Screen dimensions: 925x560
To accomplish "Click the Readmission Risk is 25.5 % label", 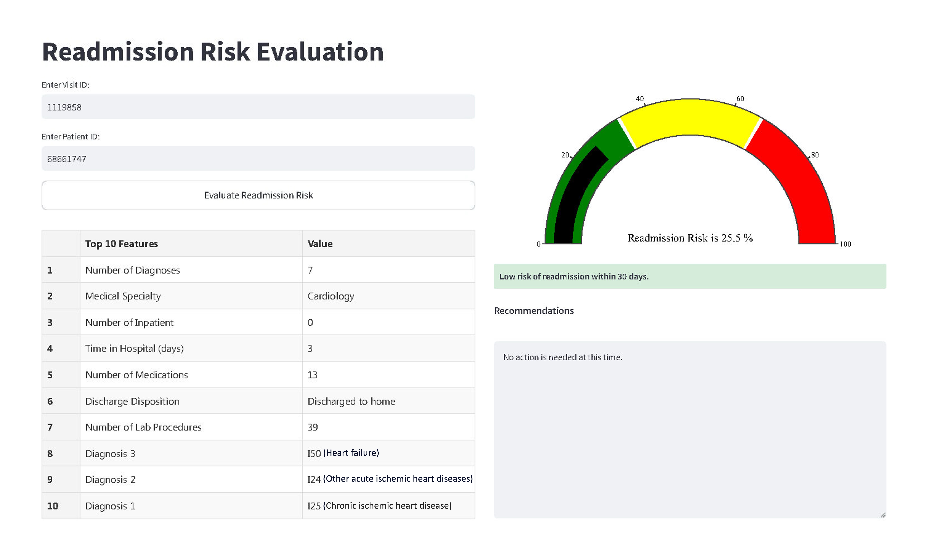I will point(690,238).
